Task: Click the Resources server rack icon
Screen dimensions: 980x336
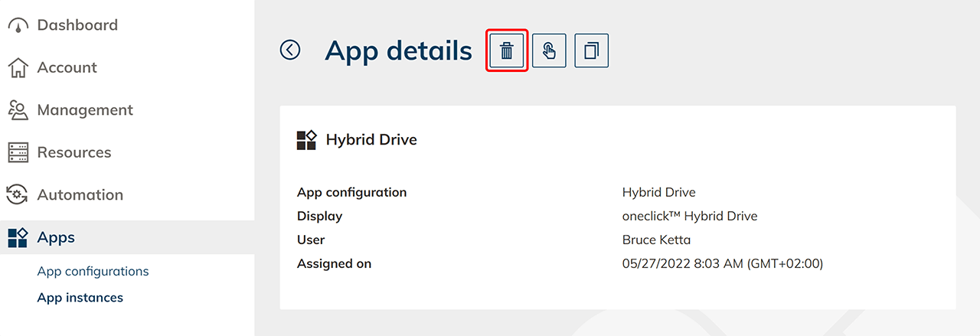Action: [18, 152]
